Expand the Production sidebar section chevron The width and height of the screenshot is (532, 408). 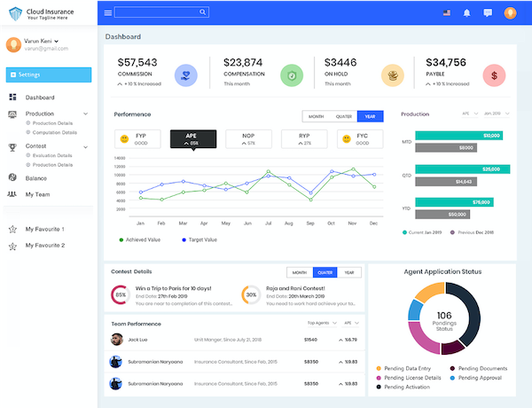[85, 114]
